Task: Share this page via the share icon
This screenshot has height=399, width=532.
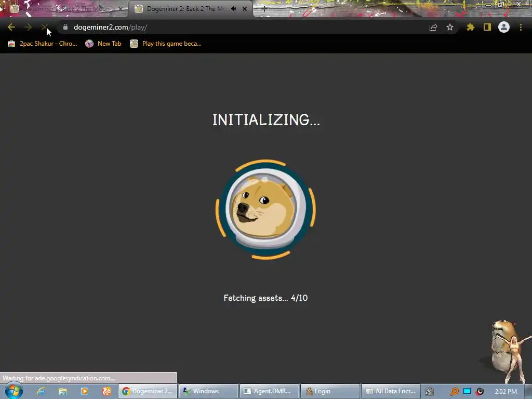Action: click(x=433, y=28)
